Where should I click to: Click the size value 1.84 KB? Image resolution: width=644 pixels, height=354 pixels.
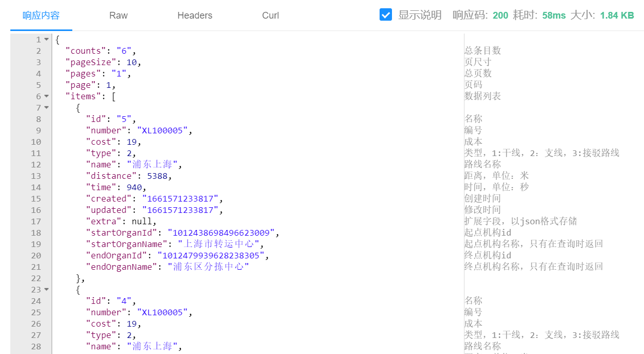click(x=617, y=16)
